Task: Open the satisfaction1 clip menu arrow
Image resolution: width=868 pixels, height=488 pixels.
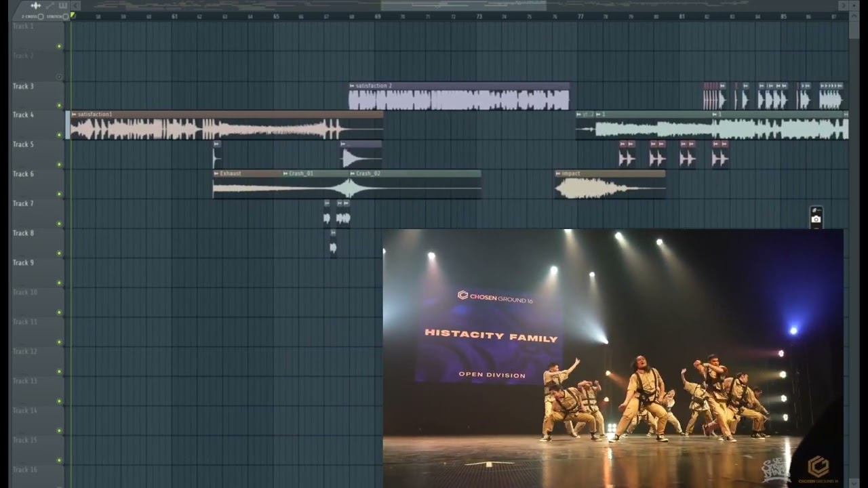Action: coord(74,115)
